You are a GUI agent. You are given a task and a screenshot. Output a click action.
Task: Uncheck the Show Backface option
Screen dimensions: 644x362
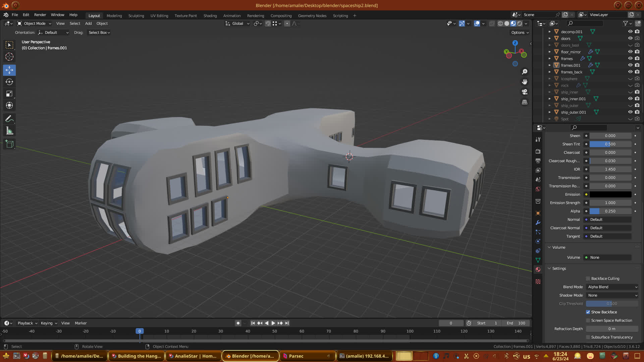pyautogui.click(x=588, y=312)
